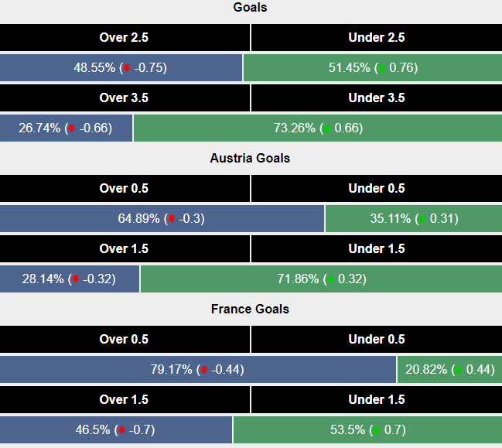
Task: Click the green indicator beside 0.31
Action: point(422,219)
